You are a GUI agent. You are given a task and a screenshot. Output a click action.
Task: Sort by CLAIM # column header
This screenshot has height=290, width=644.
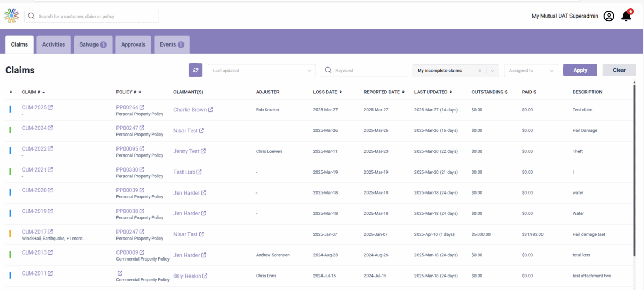pyautogui.click(x=33, y=92)
